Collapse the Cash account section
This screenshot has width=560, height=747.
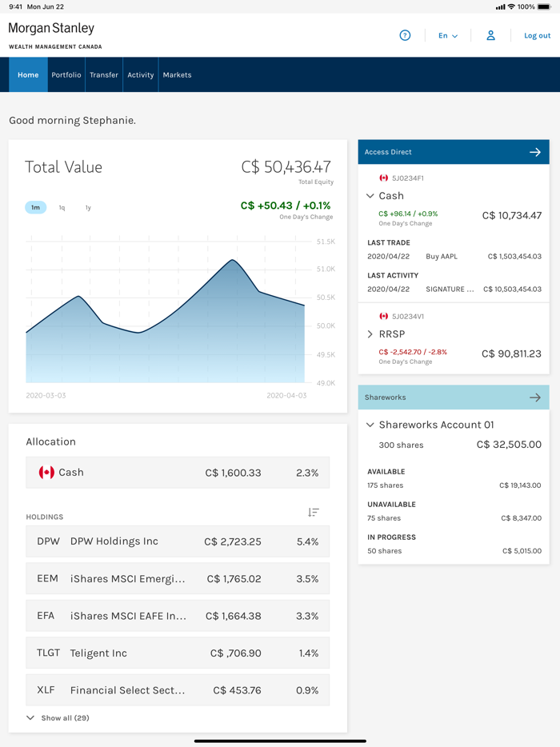tap(370, 196)
